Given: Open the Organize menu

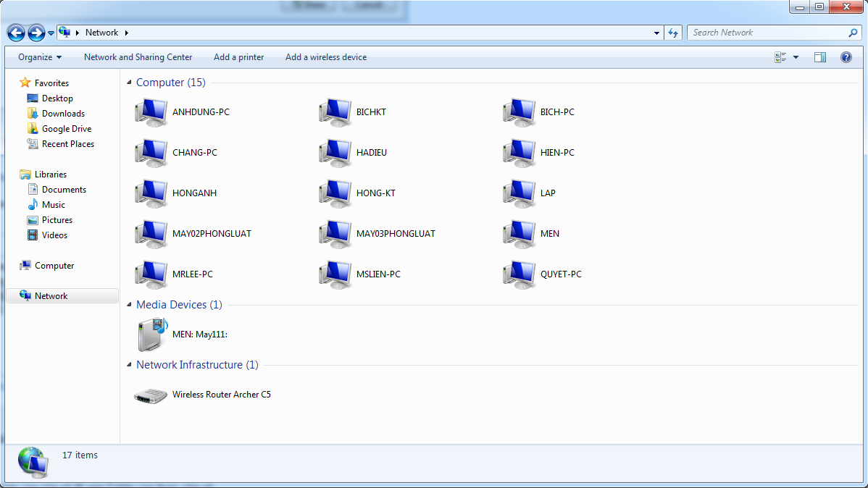Looking at the screenshot, I should (40, 57).
